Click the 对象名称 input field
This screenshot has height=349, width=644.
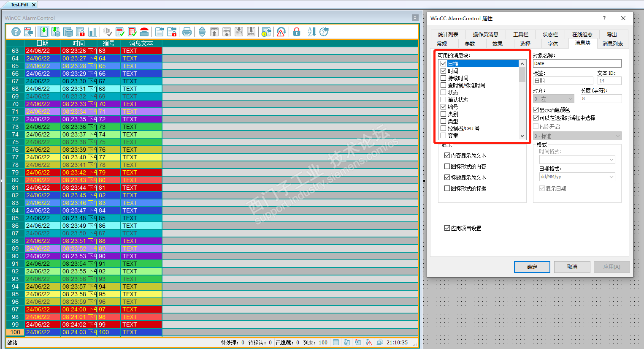coord(577,63)
